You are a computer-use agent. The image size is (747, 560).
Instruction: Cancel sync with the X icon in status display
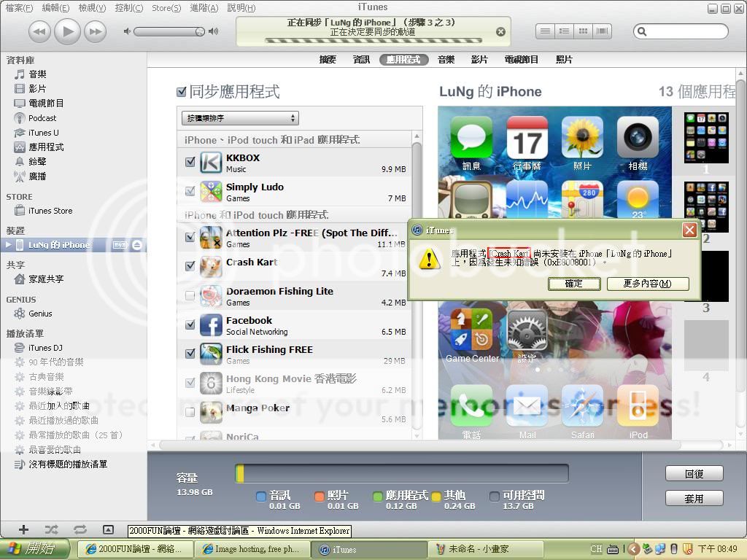[x=500, y=32]
